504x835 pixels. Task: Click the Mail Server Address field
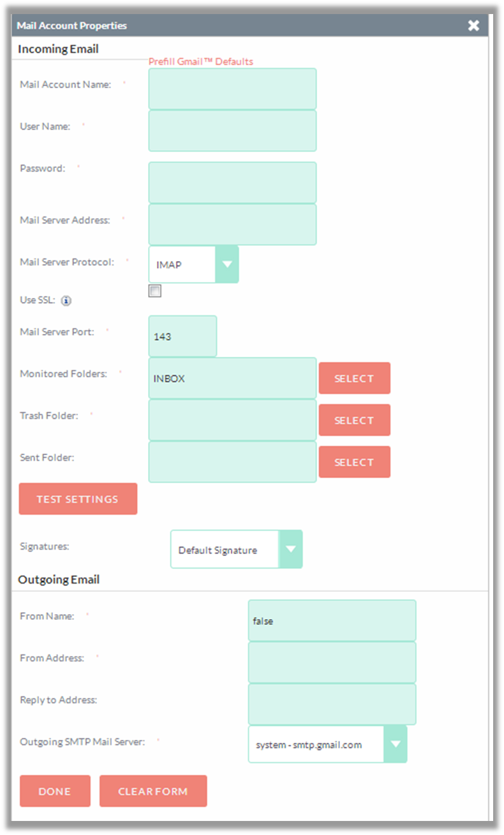coord(232,224)
